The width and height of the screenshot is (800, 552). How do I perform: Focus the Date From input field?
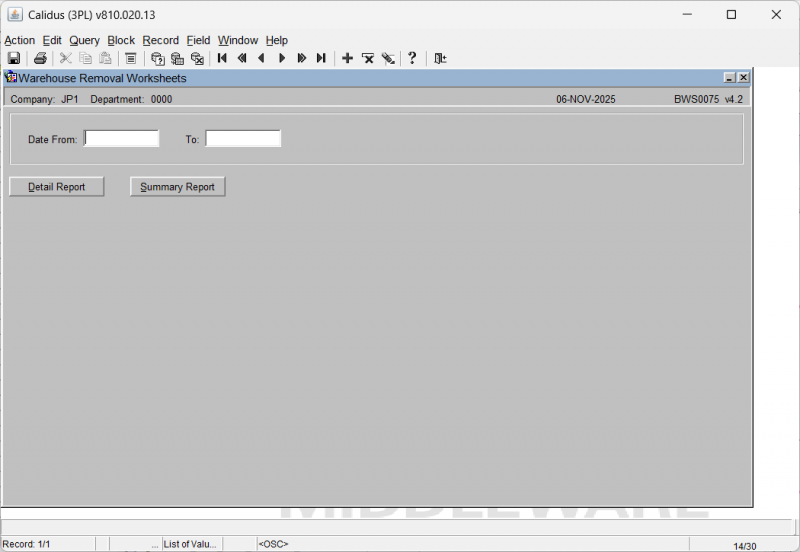coord(121,139)
